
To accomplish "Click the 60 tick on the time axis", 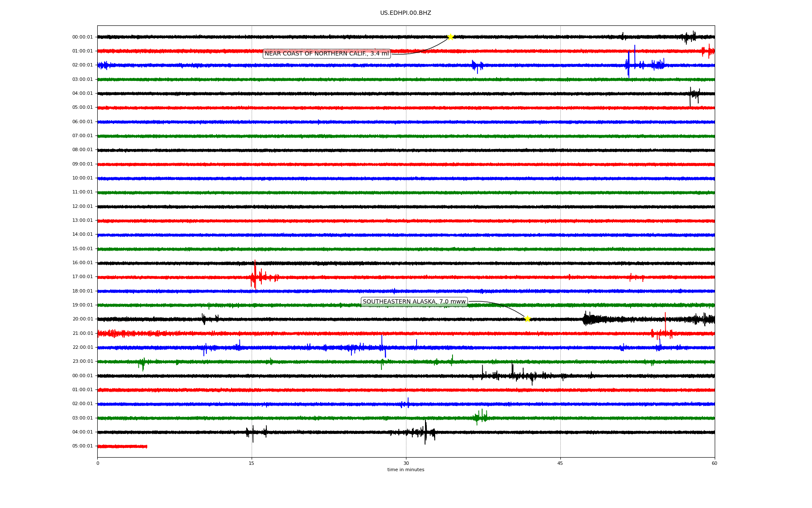I will pyautogui.click(x=714, y=463).
